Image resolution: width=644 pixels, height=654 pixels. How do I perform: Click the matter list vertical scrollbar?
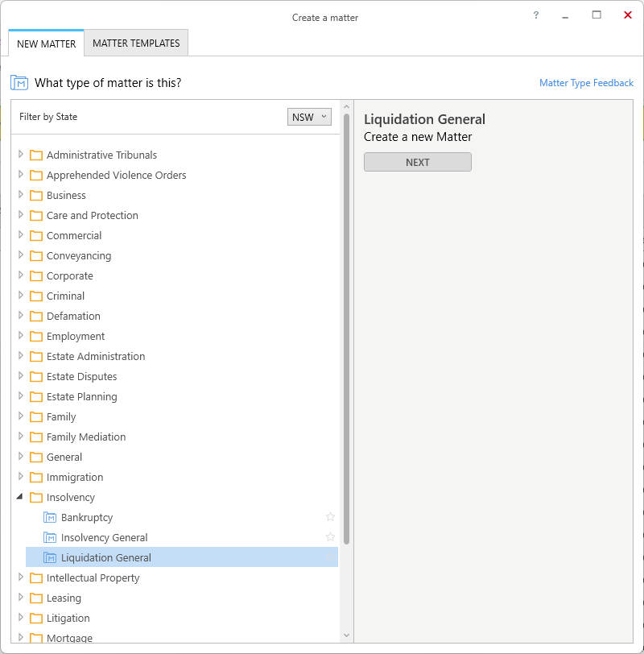pyautogui.click(x=346, y=322)
